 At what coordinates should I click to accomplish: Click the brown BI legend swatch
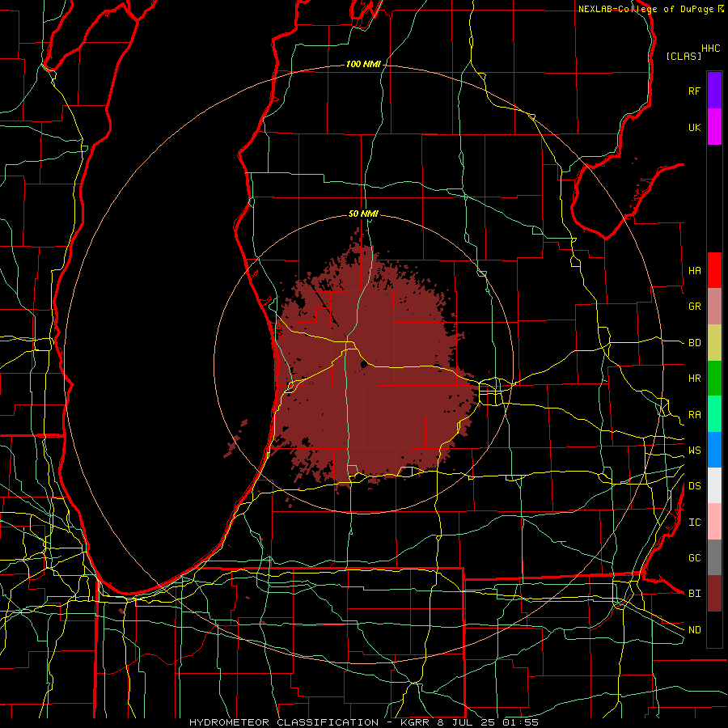[x=714, y=594]
